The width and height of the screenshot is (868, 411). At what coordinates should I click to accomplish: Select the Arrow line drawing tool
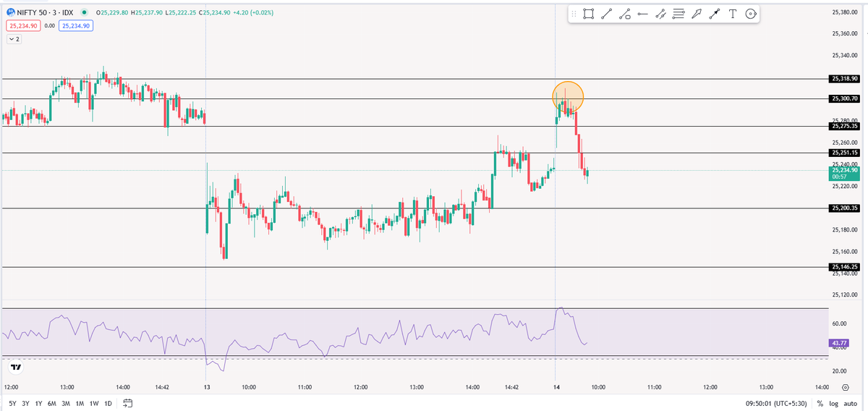tap(715, 13)
